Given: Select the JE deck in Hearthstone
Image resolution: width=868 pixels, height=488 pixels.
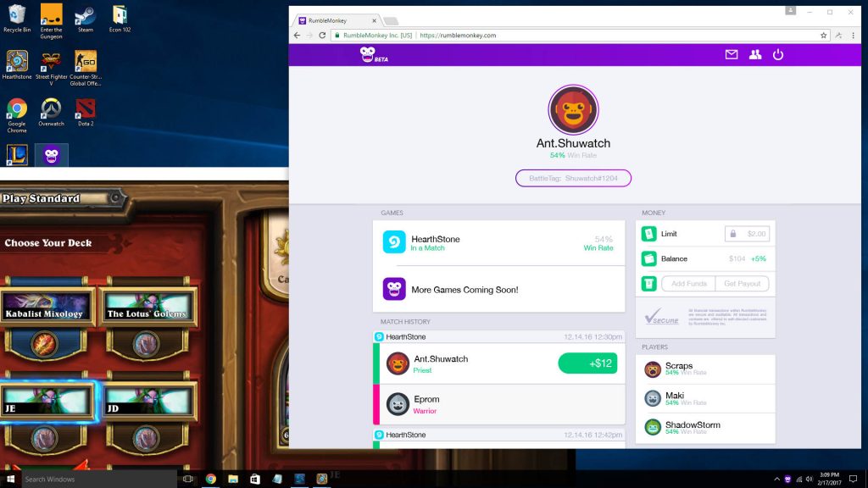Looking at the screenshot, I should [x=47, y=401].
